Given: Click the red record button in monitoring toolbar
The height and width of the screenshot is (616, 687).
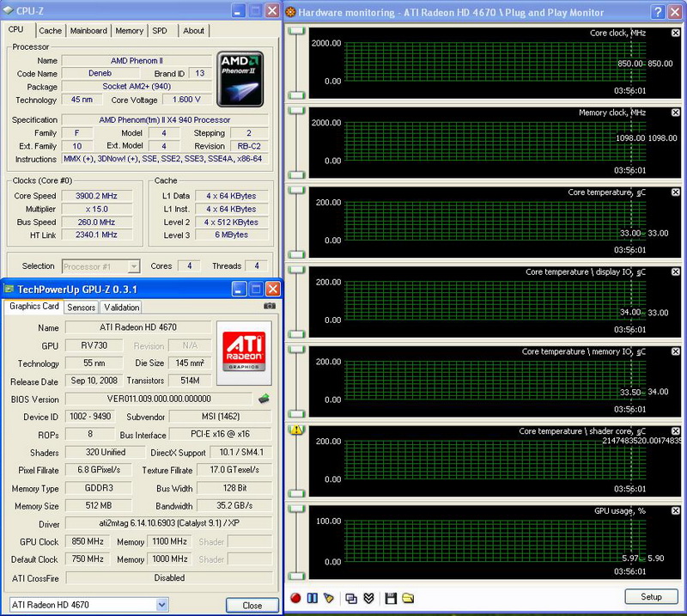Looking at the screenshot, I should click(x=295, y=598).
